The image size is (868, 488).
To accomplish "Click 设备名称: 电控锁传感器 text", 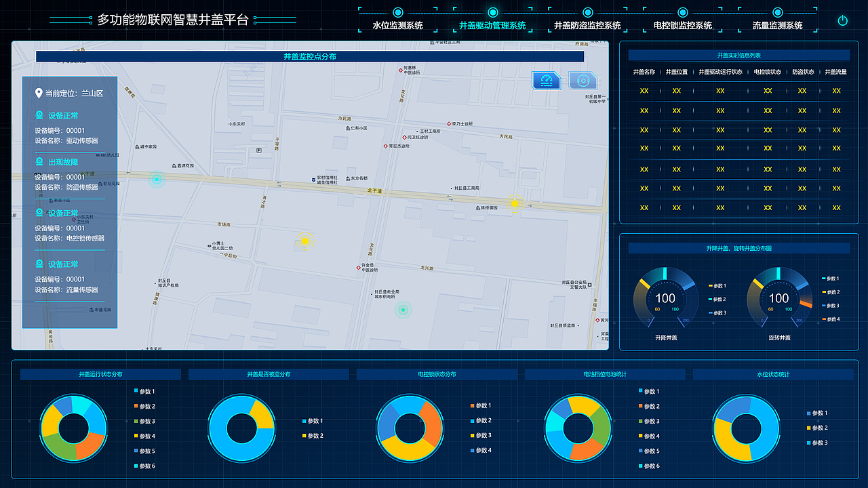I will point(70,239).
